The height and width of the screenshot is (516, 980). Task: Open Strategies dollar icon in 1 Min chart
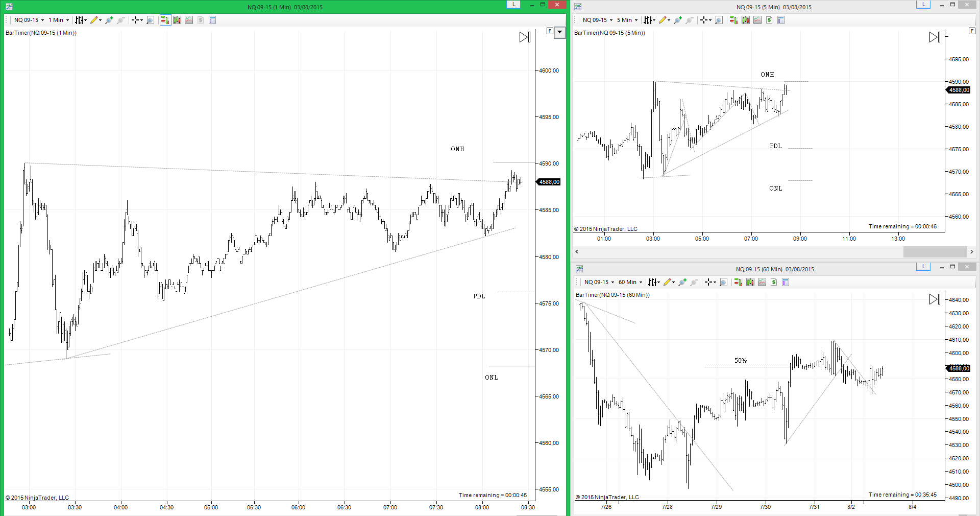pos(201,20)
